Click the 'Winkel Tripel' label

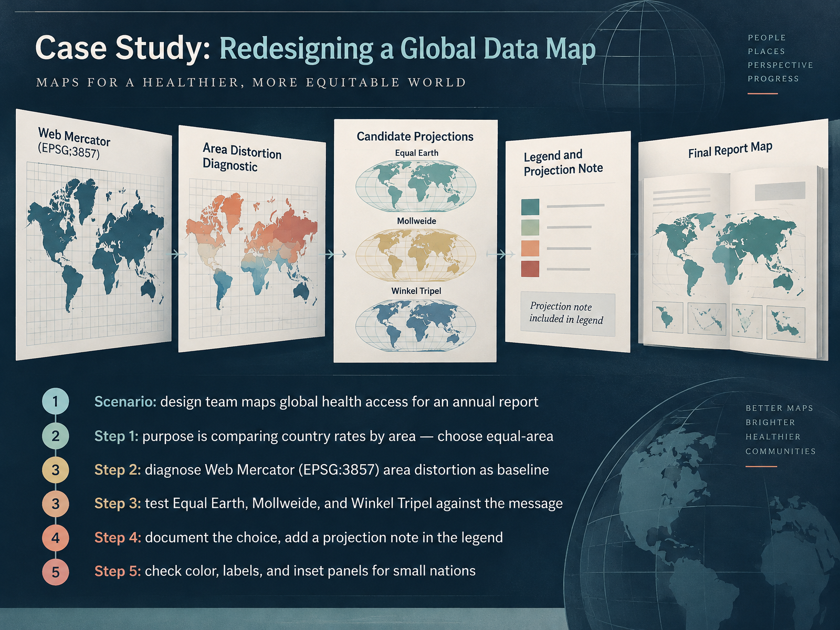[x=416, y=291]
